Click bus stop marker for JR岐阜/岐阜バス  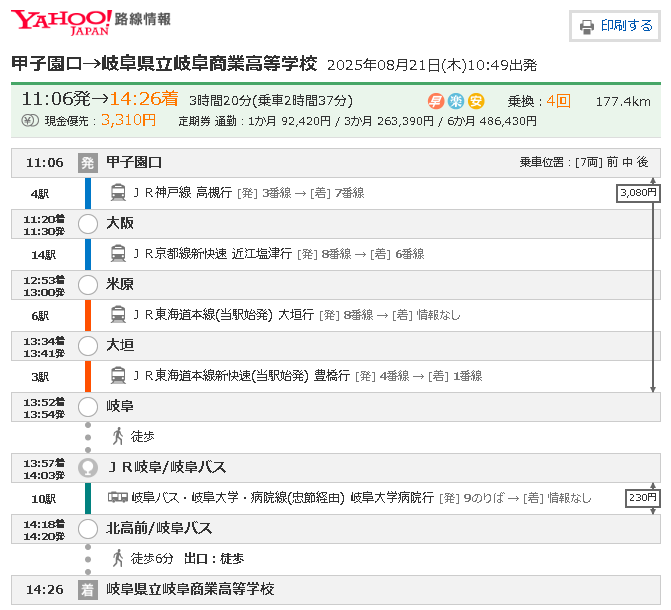[x=88, y=468]
